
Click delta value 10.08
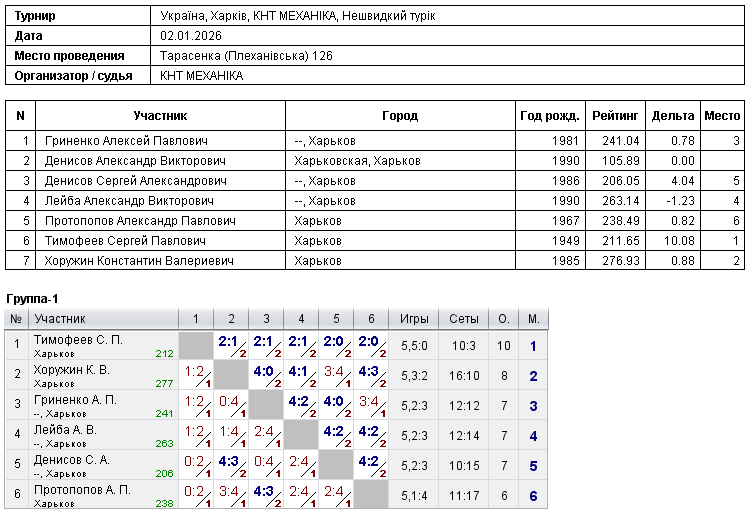(x=679, y=241)
